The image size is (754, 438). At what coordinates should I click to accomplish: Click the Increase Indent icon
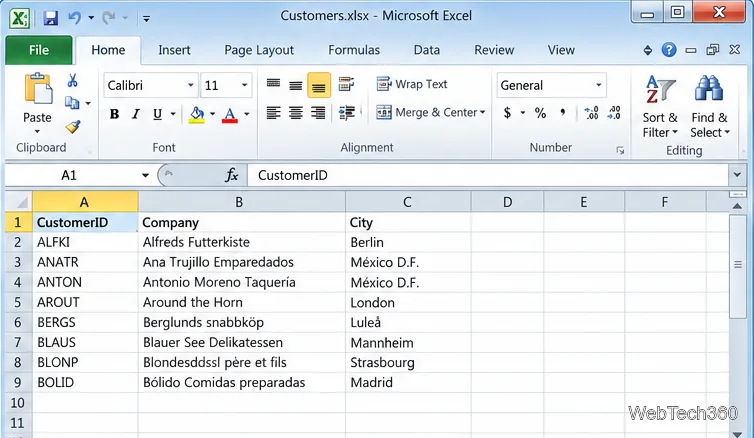[347, 113]
